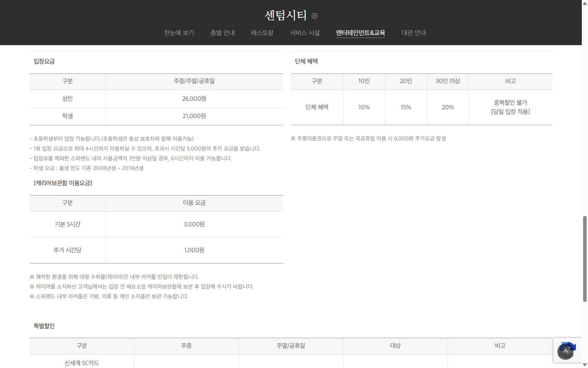Click the 입장요금 section heading
Viewport: 588px width, 368px height.
coord(44,61)
